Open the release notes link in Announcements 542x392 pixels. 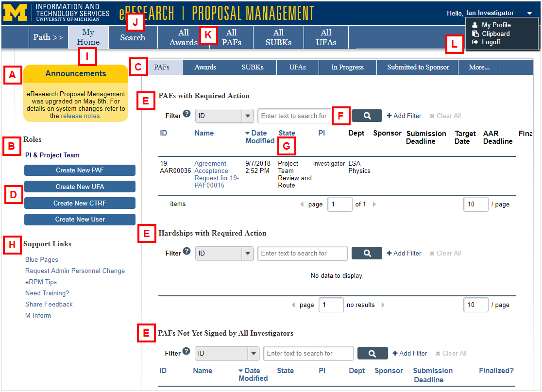coord(81,116)
